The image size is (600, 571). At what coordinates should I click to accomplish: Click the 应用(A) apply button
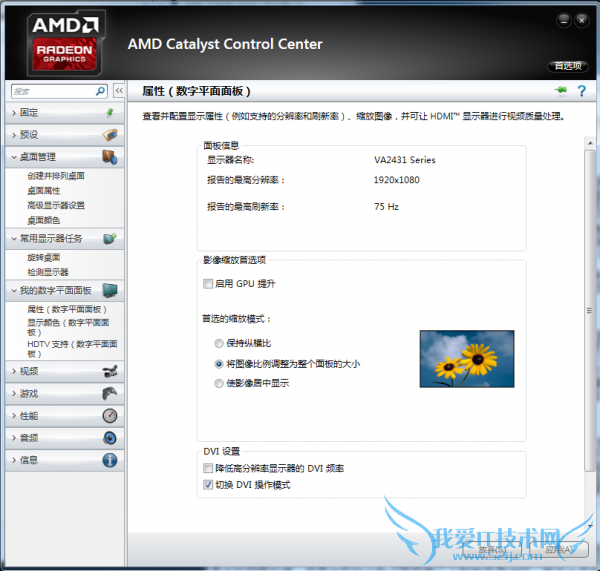tap(559, 550)
